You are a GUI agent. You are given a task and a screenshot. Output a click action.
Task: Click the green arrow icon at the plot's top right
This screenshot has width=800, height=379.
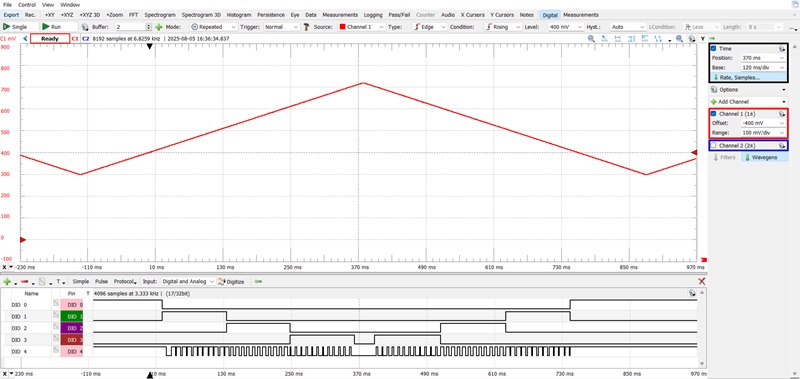tap(712, 38)
